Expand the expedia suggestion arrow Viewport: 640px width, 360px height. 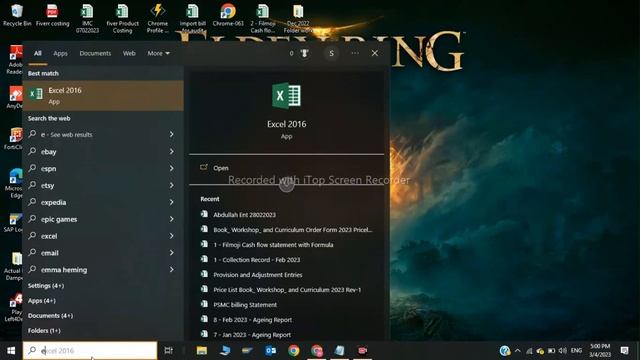click(x=171, y=202)
